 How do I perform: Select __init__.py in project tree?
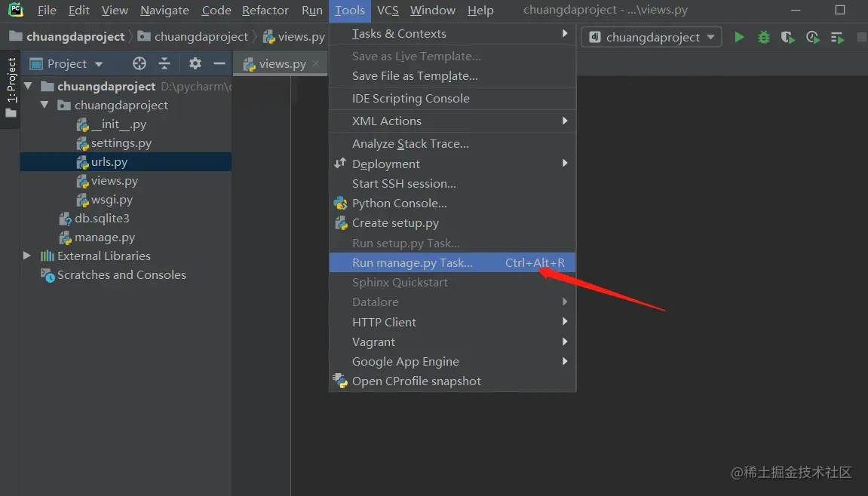coord(126,124)
